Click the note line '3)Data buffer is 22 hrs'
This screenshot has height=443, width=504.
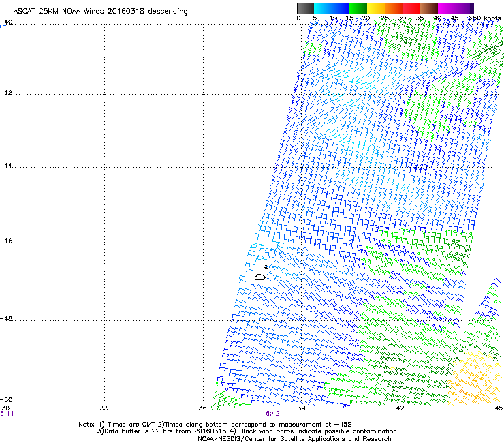click(x=247, y=431)
